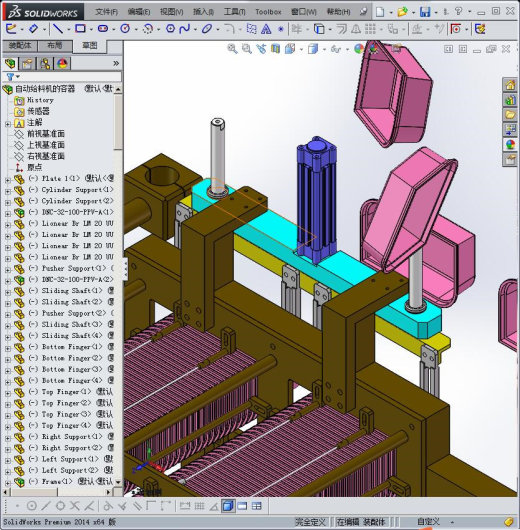520x530 pixels.
Task: Select the Circle sketch tool
Action: (x=125, y=29)
